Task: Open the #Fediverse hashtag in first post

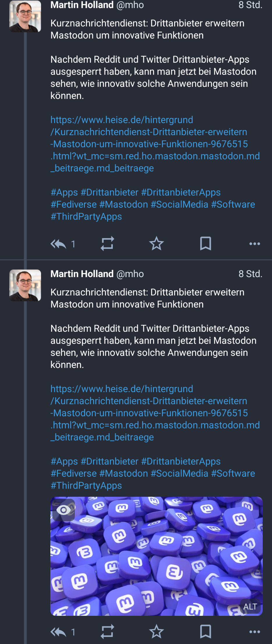Action: pyautogui.click(x=74, y=204)
